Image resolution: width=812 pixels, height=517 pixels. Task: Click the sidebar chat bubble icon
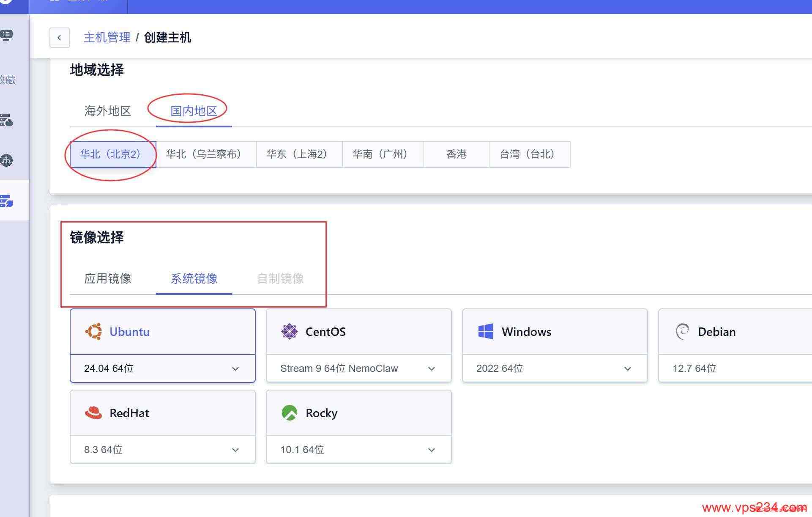tap(7, 35)
